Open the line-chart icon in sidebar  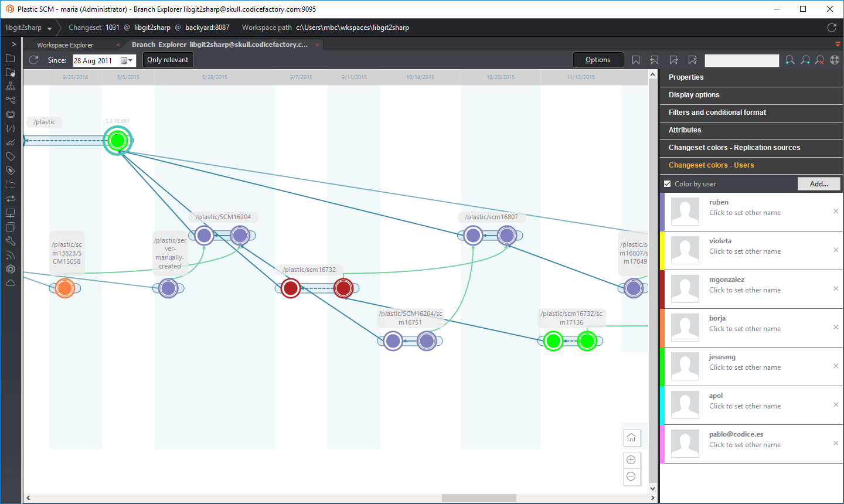pos(10,142)
